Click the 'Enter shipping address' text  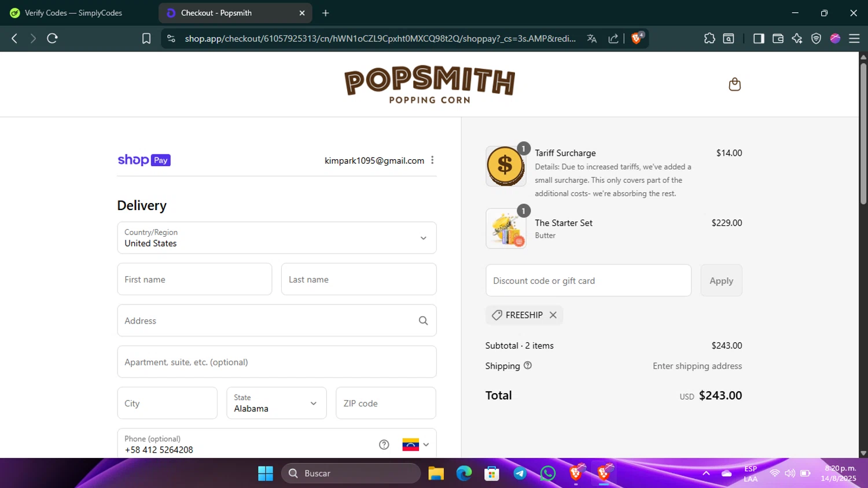(x=697, y=366)
